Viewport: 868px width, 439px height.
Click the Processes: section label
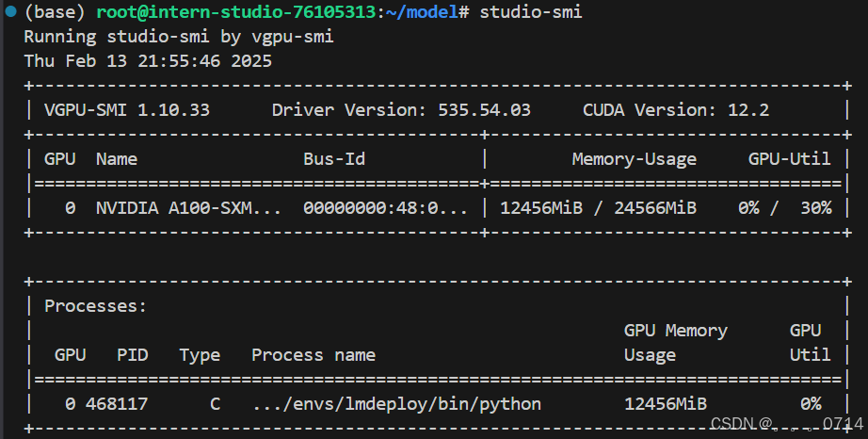[x=95, y=306]
